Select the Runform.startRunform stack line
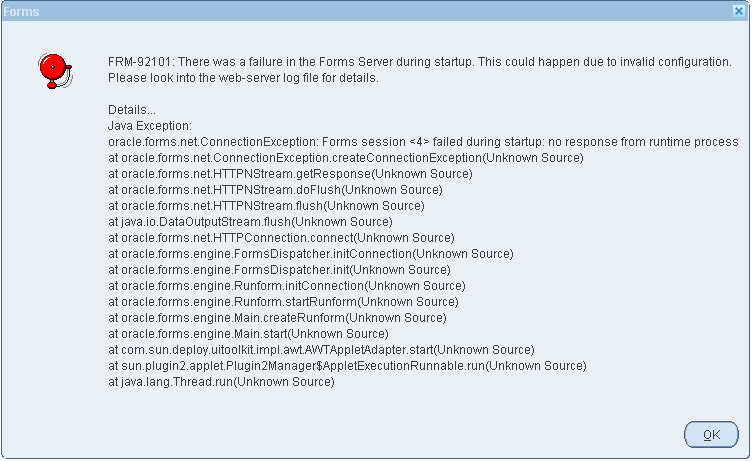Viewport: 752px width, 461px height. tap(283, 302)
